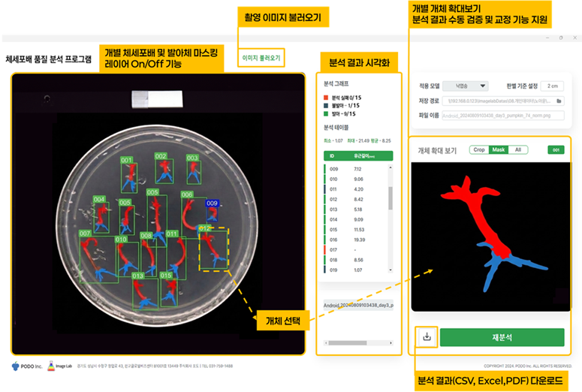This screenshot has width=582, height=392.
Task: Click the Image Lab logo
Action: (x=59, y=366)
